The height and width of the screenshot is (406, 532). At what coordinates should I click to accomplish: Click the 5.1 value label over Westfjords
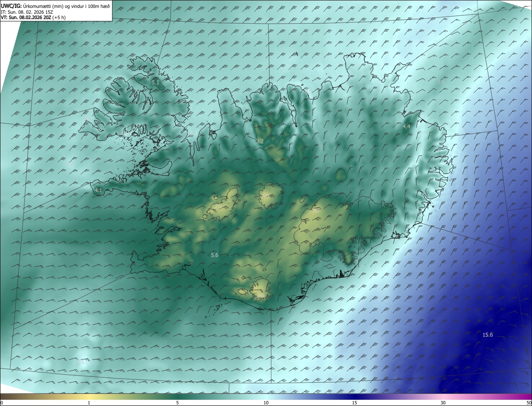(155, 83)
